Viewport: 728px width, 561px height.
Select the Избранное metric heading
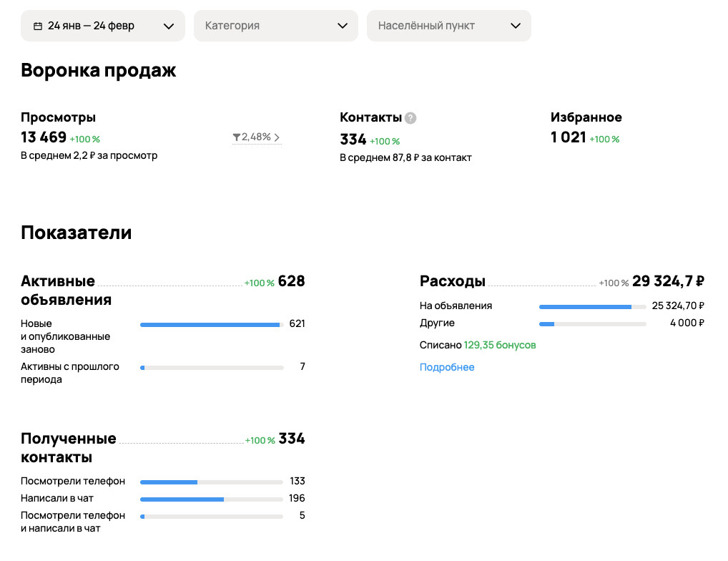(x=586, y=117)
